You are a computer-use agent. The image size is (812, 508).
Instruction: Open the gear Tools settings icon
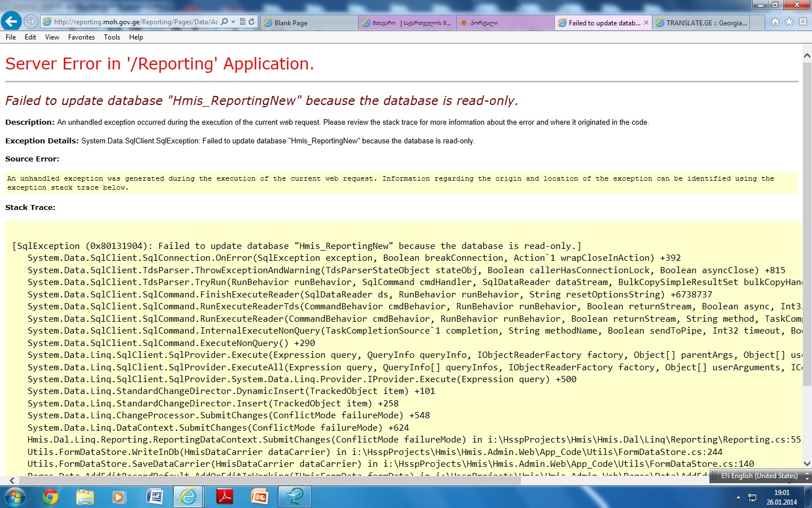[803, 22]
